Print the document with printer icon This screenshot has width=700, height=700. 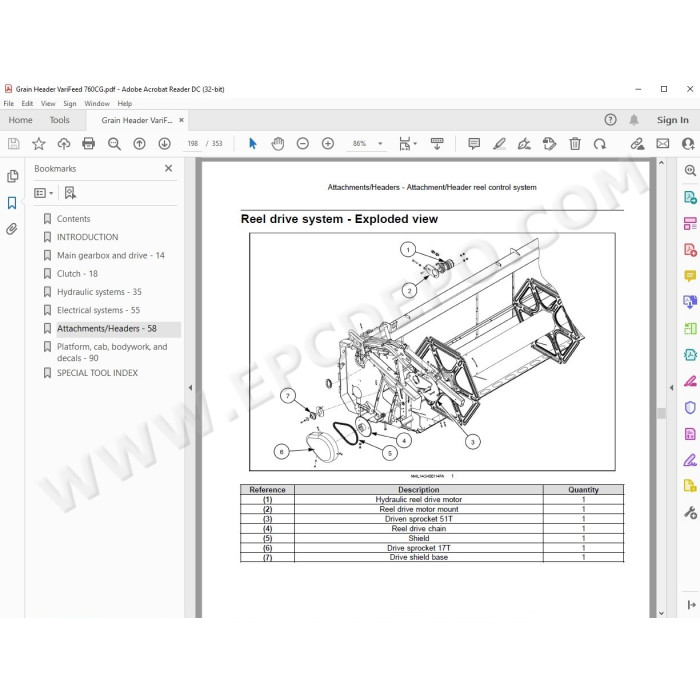point(89,143)
